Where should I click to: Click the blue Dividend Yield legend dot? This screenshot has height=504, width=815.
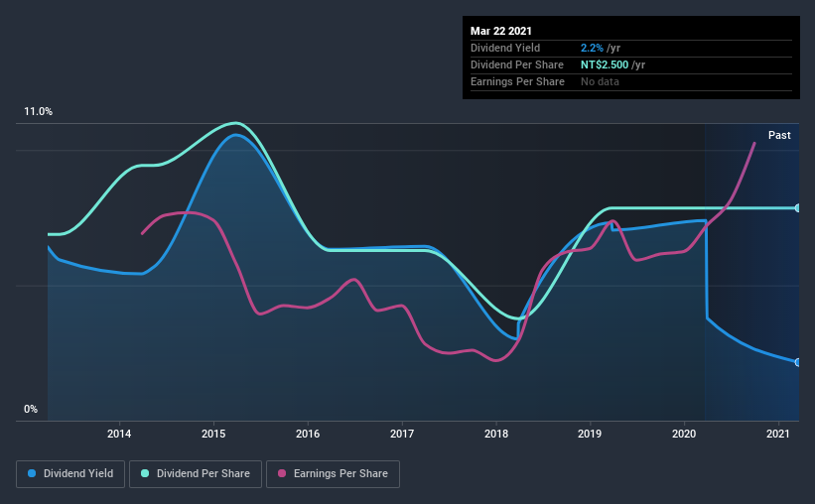[x=32, y=473]
